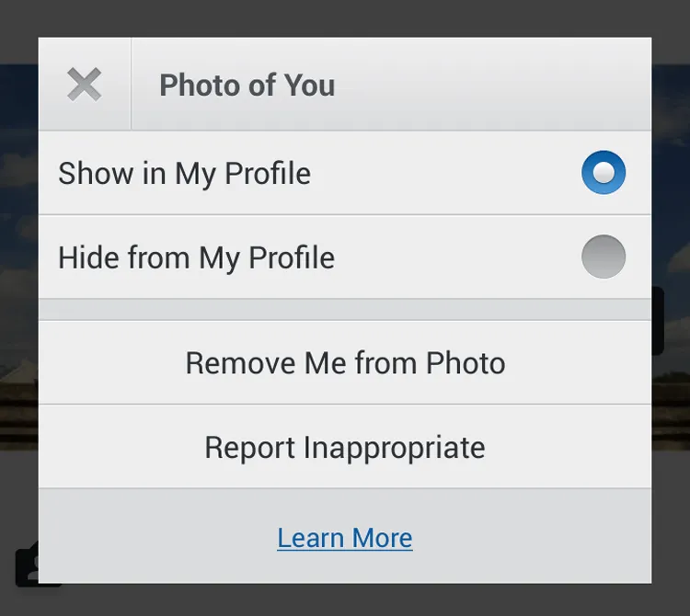Tap the gray divider band above Remove Me
This screenshot has width=690, height=616.
pyautogui.click(x=345, y=310)
